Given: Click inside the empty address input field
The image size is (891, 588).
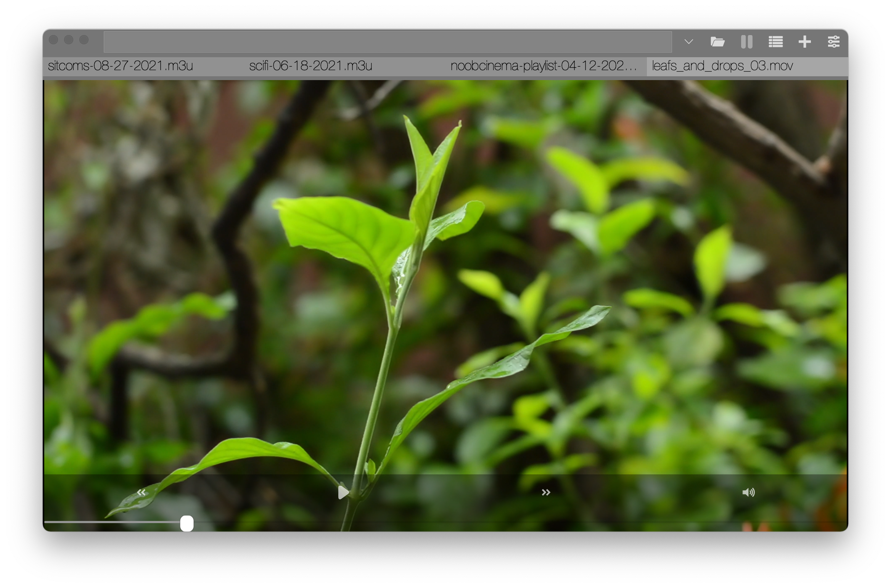Looking at the screenshot, I should [387, 42].
